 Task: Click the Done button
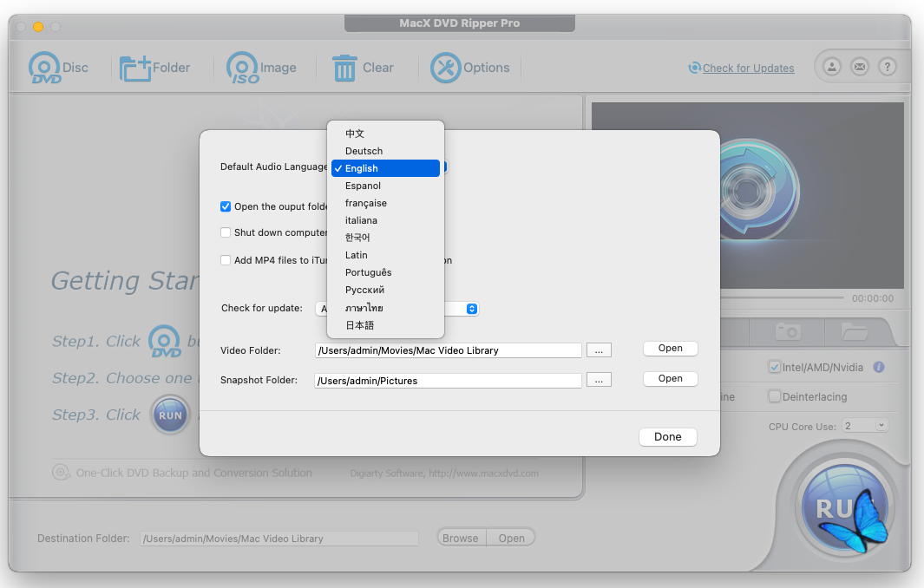click(x=668, y=436)
